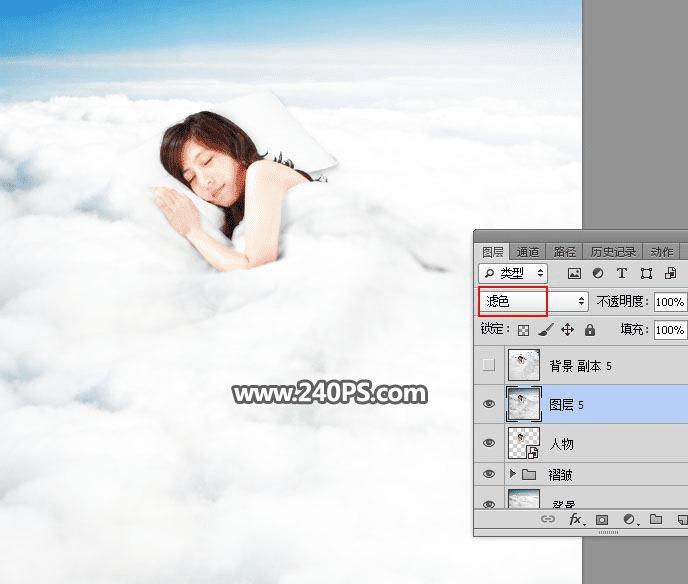Click the link layers icon
The height and width of the screenshot is (584, 688).
coord(547,520)
